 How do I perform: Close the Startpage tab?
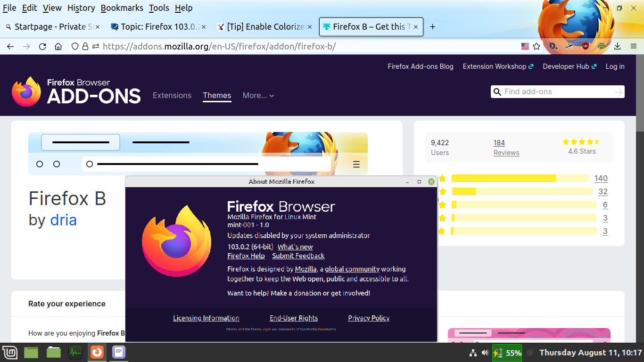98,27
